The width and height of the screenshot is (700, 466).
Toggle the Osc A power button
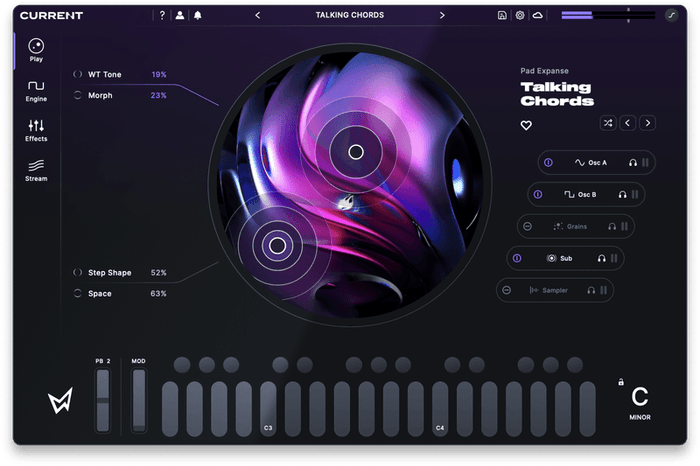547,162
